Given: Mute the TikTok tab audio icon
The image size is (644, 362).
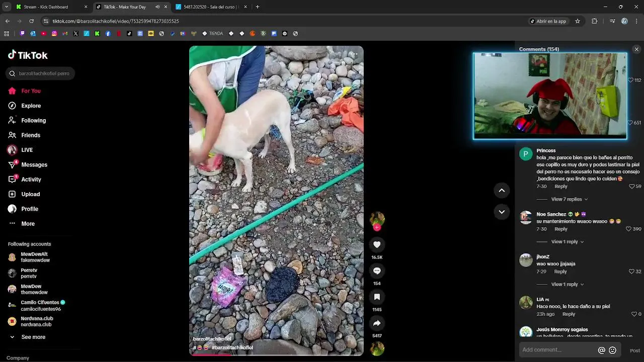Looking at the screenshot, I should pyautogui.click(x=157, y=7).
